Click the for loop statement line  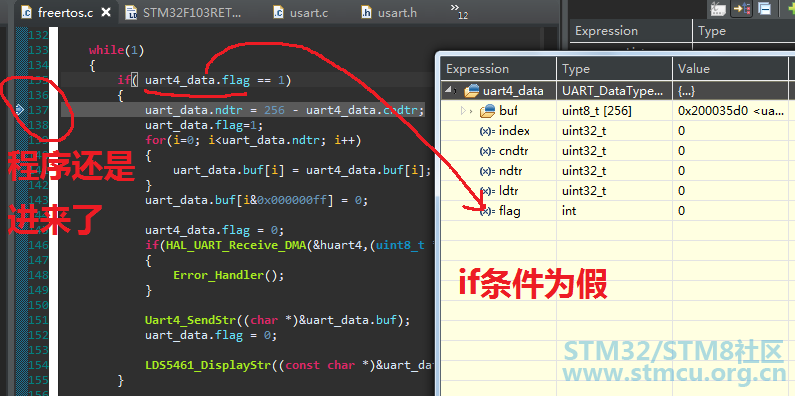(253, 140)
